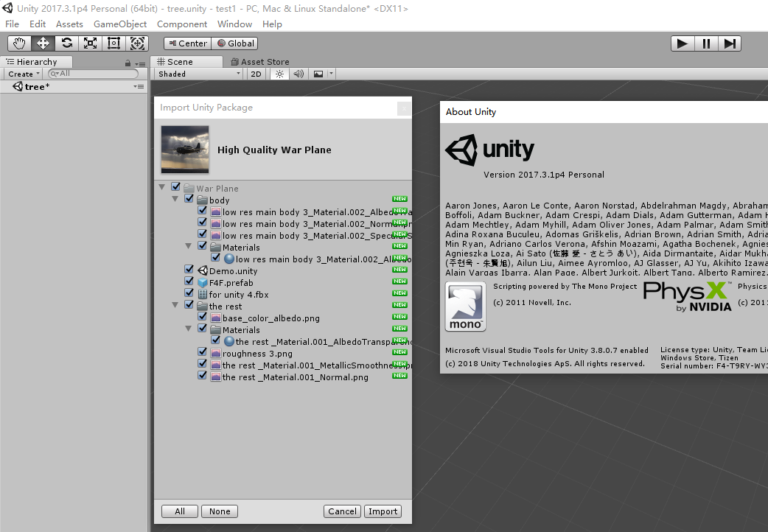The height and width of the screenshot is (532, 768).
Task: Collapse the War Plane folder
Action: click(162, 188)
